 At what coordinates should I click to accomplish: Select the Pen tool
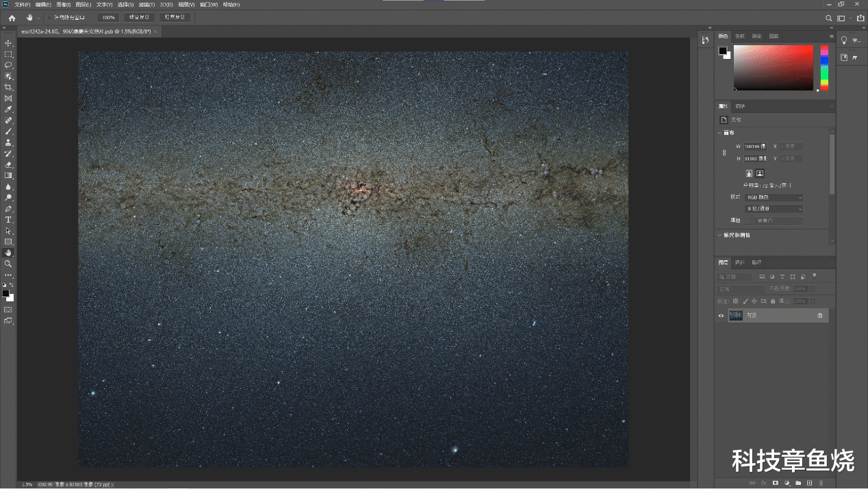click(x=8, y=208)
